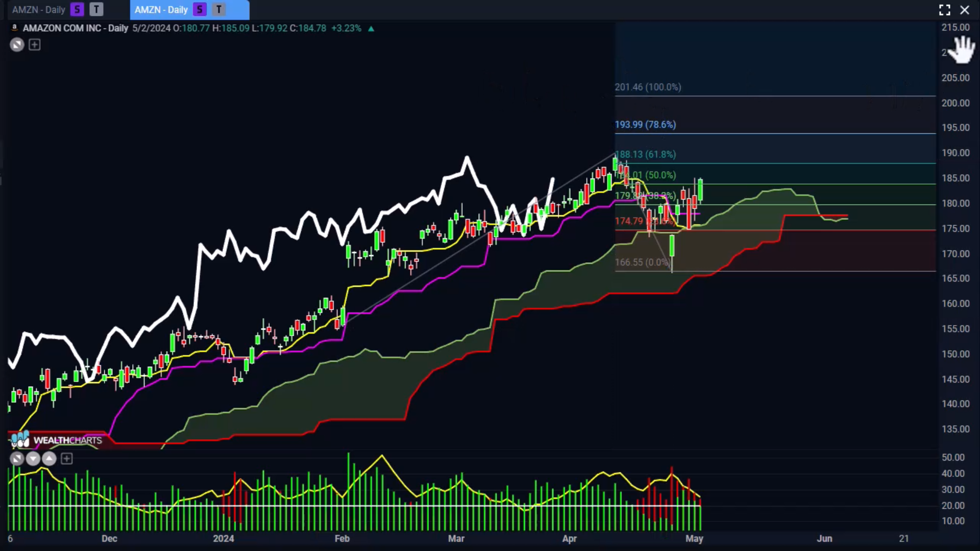The height and width of the screenshot is (551, 980).
Task: Move the indicator pane down with the arrow
Action: (33, 459)
